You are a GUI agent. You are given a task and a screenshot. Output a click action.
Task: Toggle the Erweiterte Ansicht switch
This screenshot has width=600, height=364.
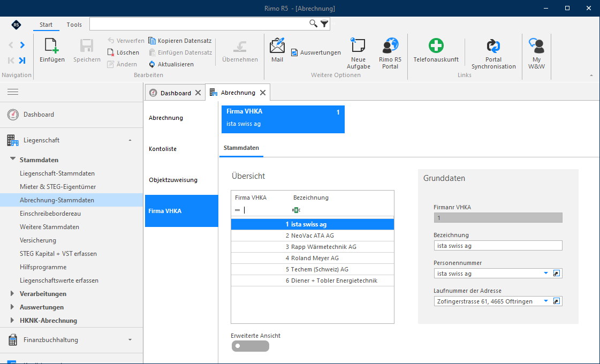click(x=250, y=346)
